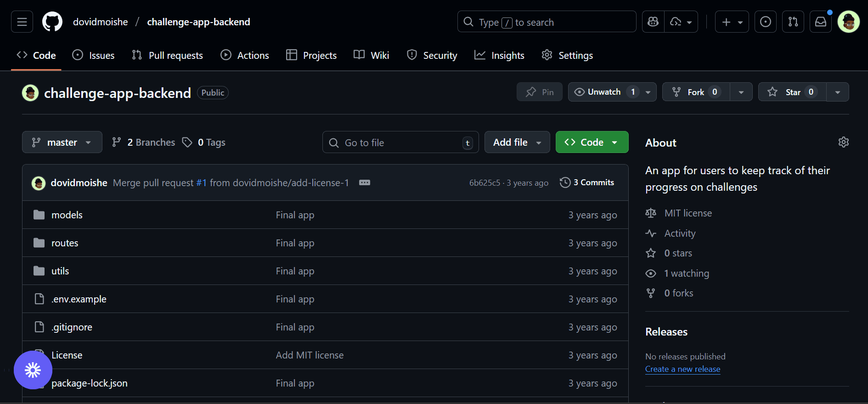The image size is (868, 404).
Task: Click the GitHub logo home icon
Action: (x=52, y=22)
